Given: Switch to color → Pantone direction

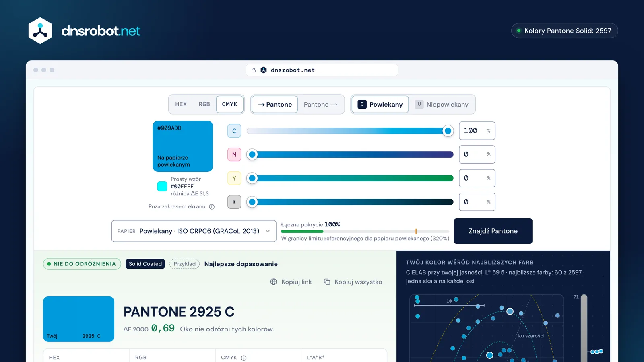Looking at the screenshot, I should click(x=275, y=105).
